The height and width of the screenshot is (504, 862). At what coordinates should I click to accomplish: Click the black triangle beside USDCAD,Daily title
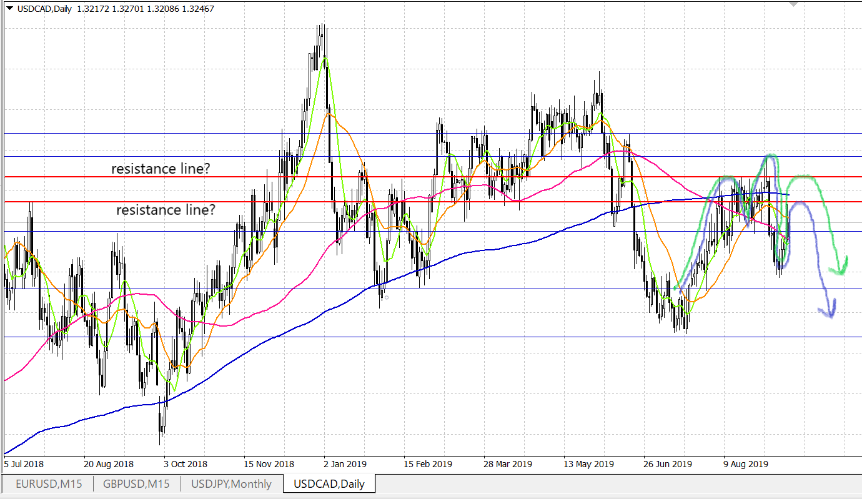coord(9,9)
